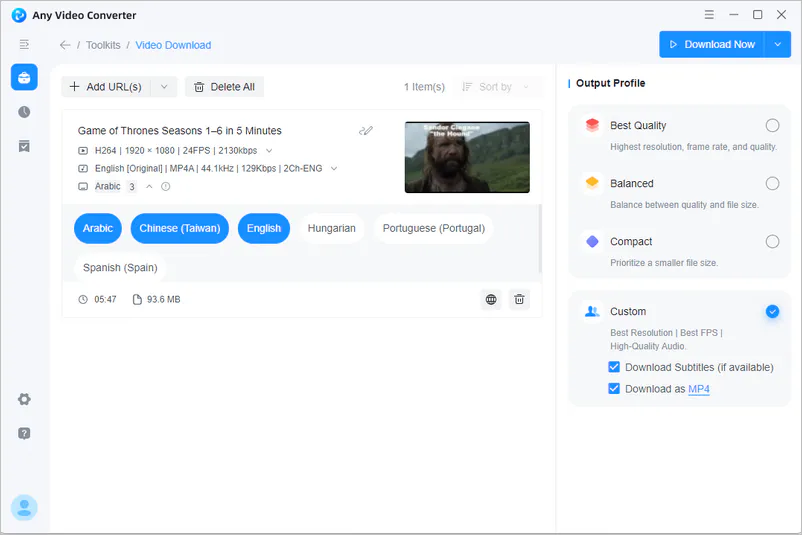802x535 pixels.
Task: Uncheck Download as MP4 checkbox
Action: point(614,389)
